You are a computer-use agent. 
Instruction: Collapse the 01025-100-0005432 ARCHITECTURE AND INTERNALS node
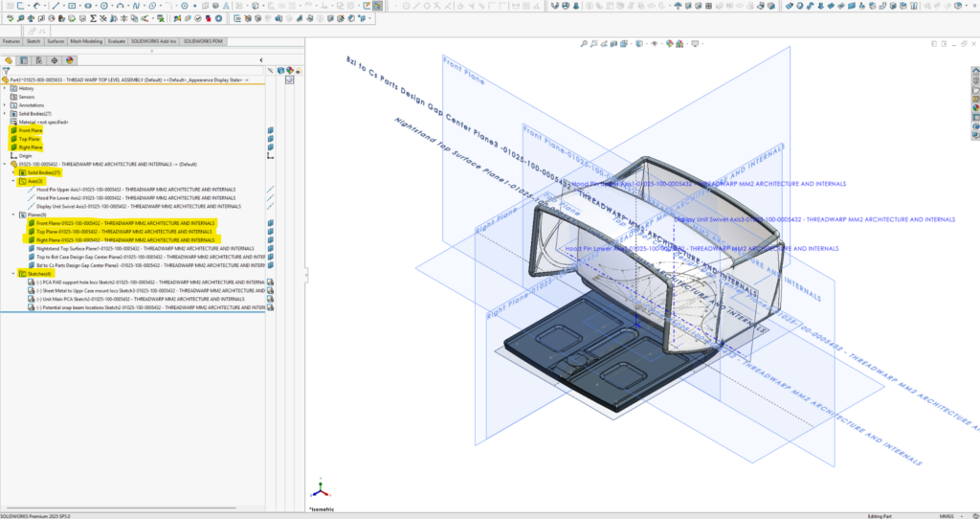[5, 164]
